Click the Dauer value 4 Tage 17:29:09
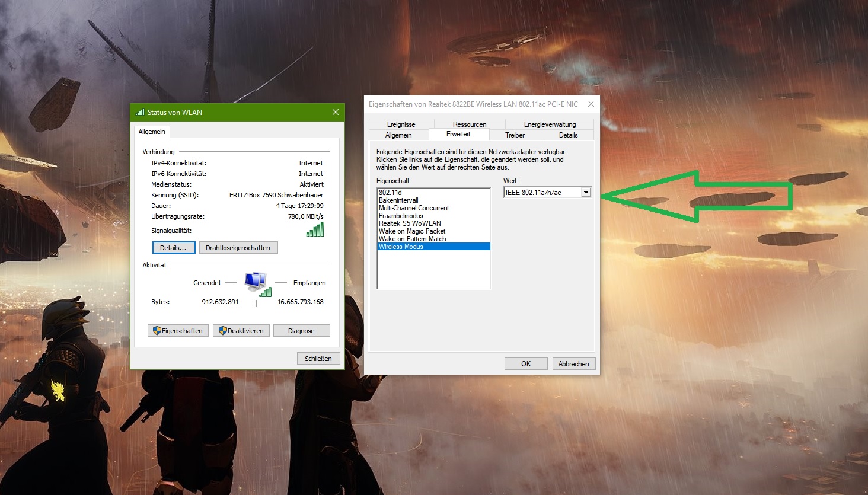Screen dimensions: 868x495 pos(299,206)
